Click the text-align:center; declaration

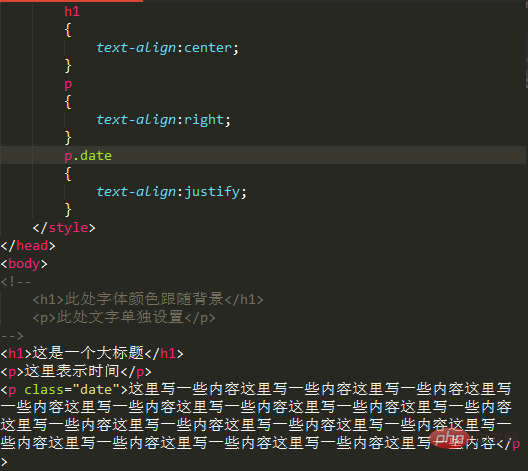tap(168, 48)
